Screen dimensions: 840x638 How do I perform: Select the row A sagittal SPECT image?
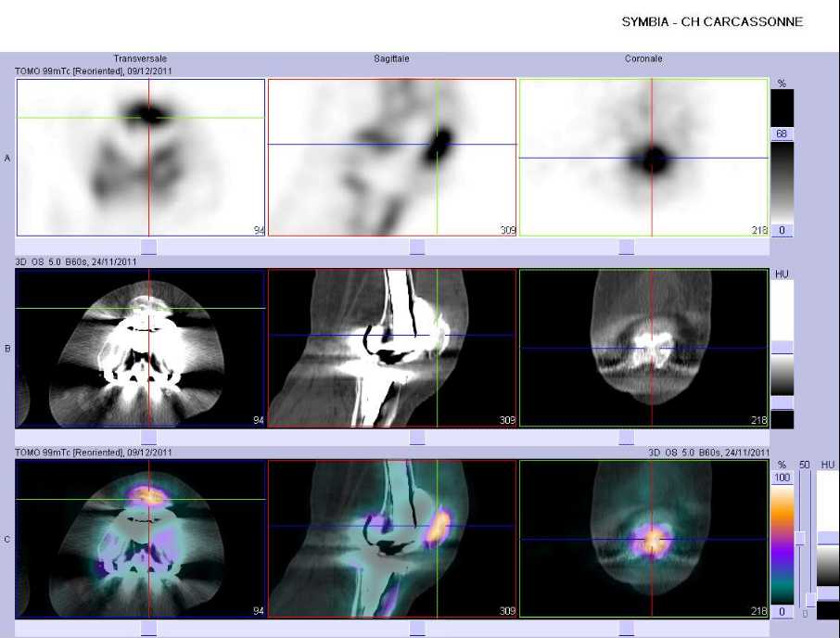point(392,158)
